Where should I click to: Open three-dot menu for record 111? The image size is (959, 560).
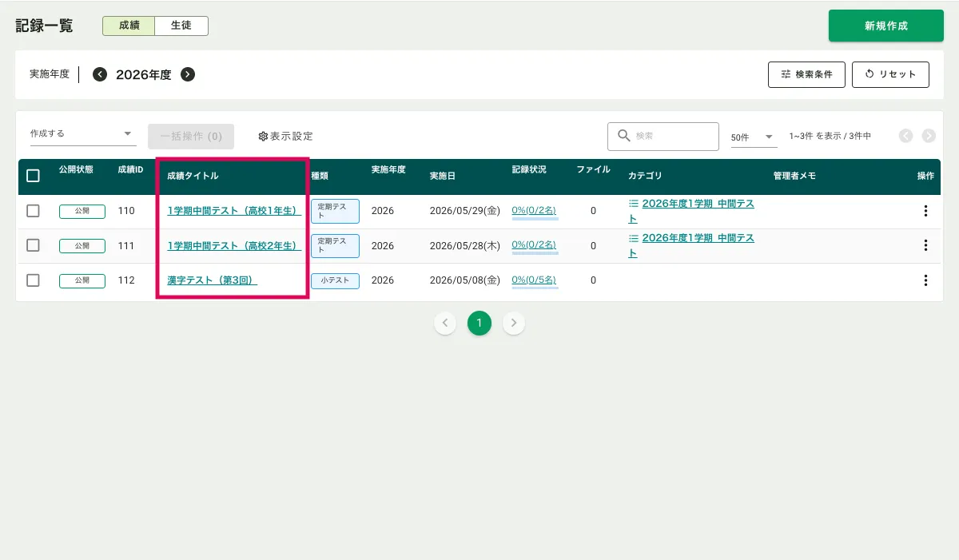(x=925, y=245)
